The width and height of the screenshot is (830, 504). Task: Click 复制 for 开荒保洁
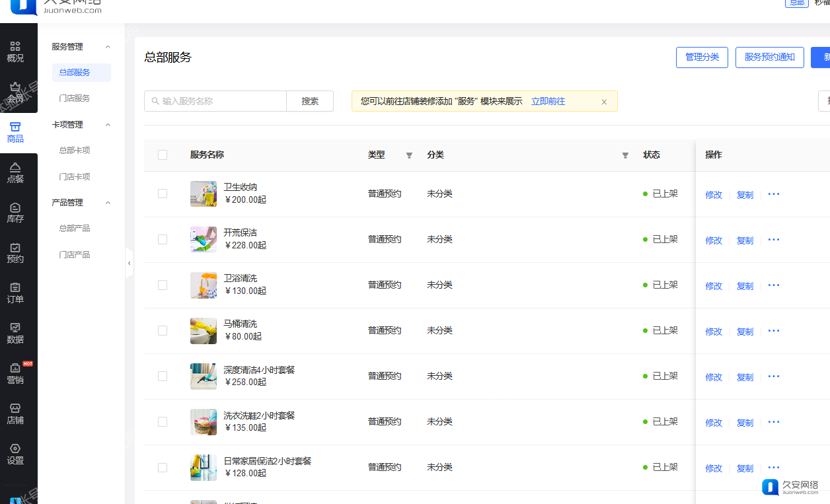coord(745,240)
